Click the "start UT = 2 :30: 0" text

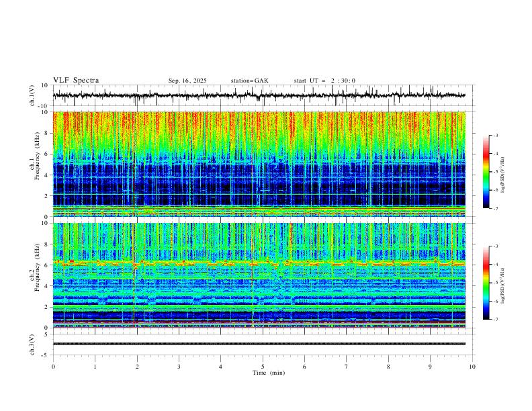point(324,81)
